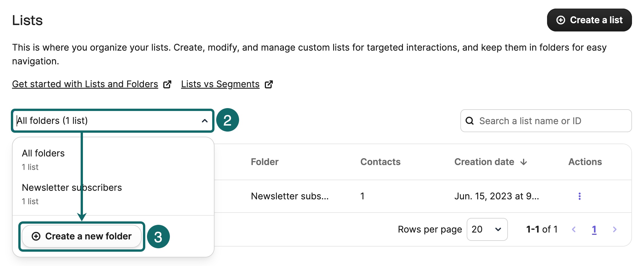644x266 pixels.
Task: Click external link icon beside Lists vs Segments
Action: pos(269,84)
